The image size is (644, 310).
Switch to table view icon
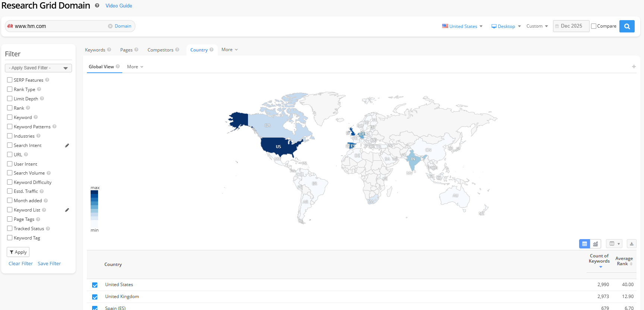tap(584, 244)
